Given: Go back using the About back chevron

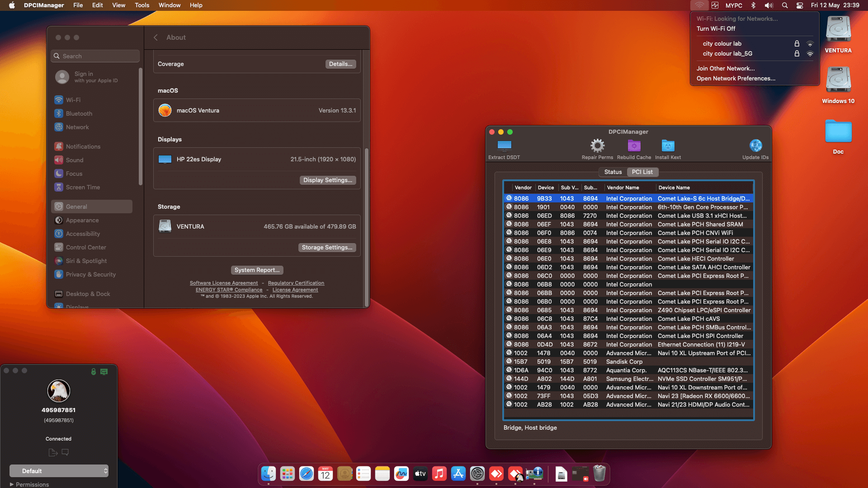Looking at the screenshot, I should (156, 38).
